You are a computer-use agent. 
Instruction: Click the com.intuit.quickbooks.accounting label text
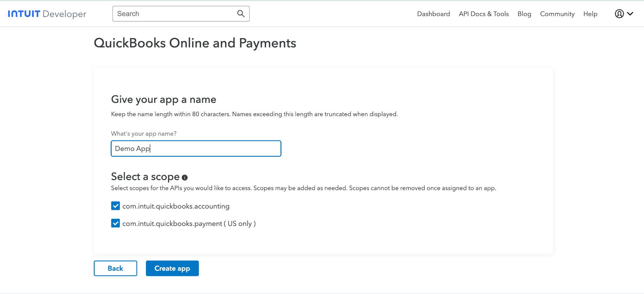(176, 206)
